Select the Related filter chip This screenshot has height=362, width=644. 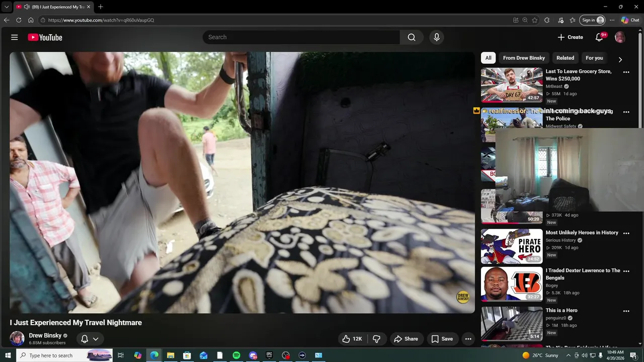pyautogui.click(x=565, y=58)
